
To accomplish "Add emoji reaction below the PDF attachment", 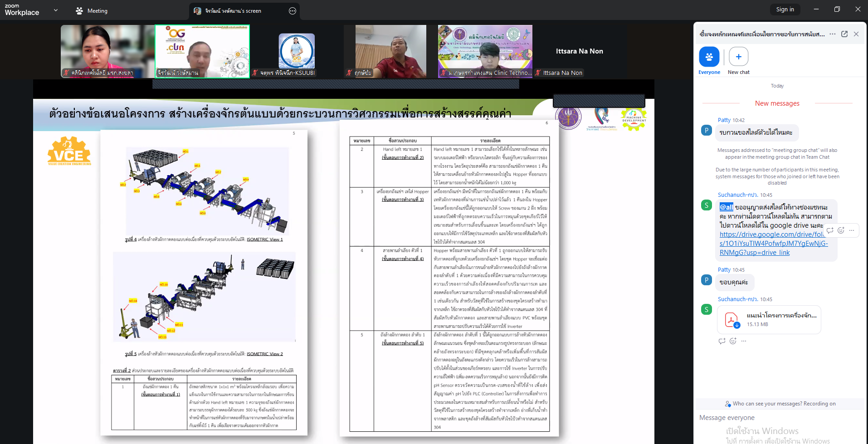I will [733, 341].
